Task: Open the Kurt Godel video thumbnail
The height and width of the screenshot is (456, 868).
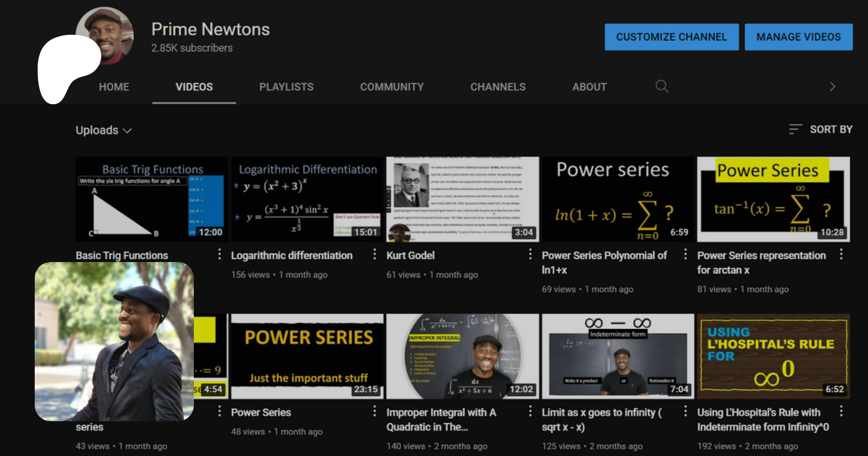Action: [462, 199]
